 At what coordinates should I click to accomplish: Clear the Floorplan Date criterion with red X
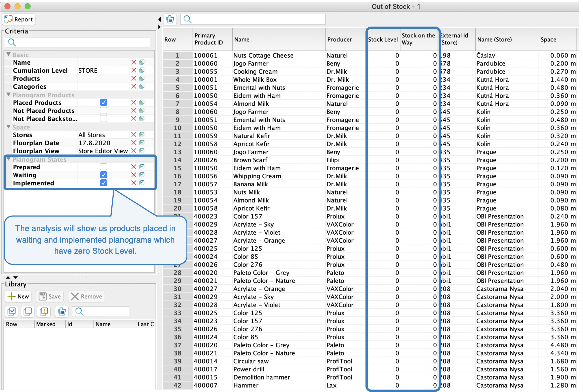tap(134, 143)
